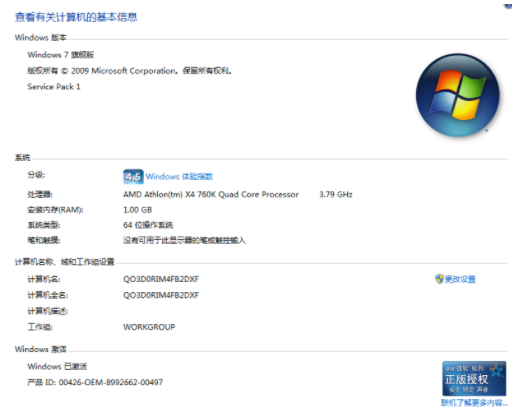Click the shield icon beside 更改设置

[x=439, y=279]
